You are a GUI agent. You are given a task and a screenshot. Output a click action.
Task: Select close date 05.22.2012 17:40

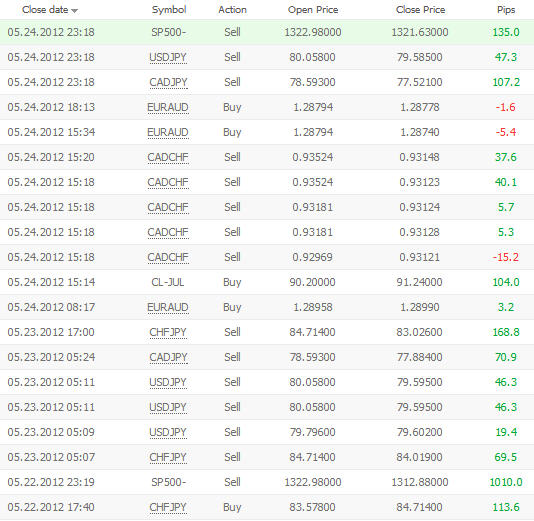51,507
